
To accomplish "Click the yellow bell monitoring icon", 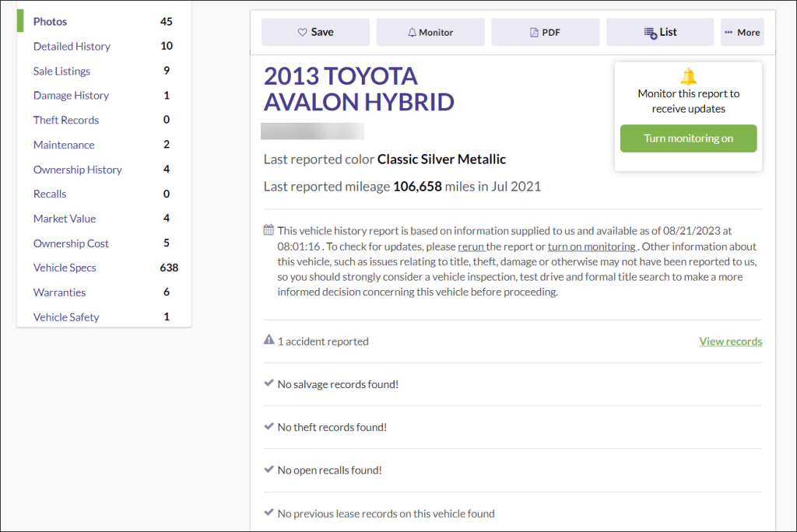I will tap(688, 76).
